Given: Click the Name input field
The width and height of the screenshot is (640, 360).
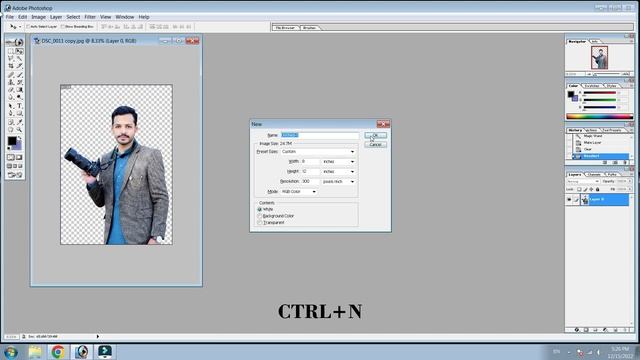Looking at the screenshot, I should coord(320,135).
